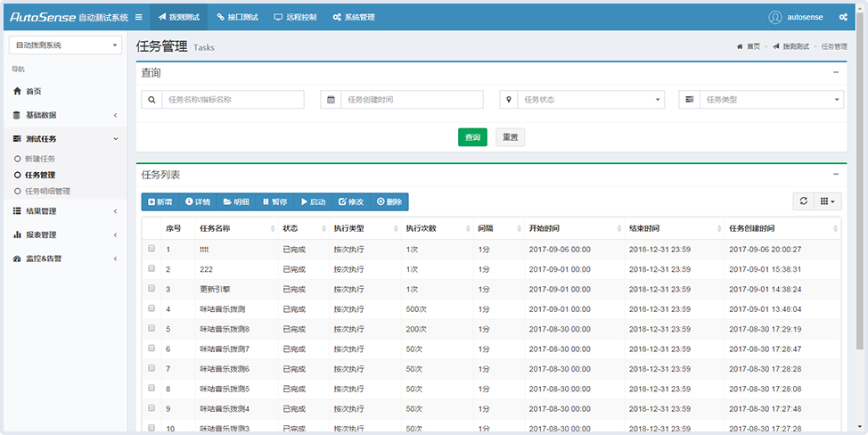
Task: Sort by 任务创建时间 column arrows
Action: tap(835, 228)
